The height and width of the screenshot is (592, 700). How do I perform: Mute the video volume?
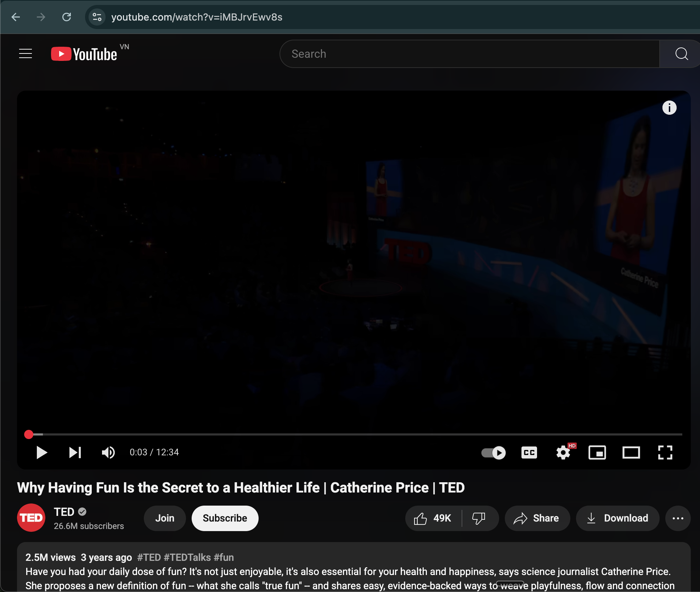(x=108, y=452)
